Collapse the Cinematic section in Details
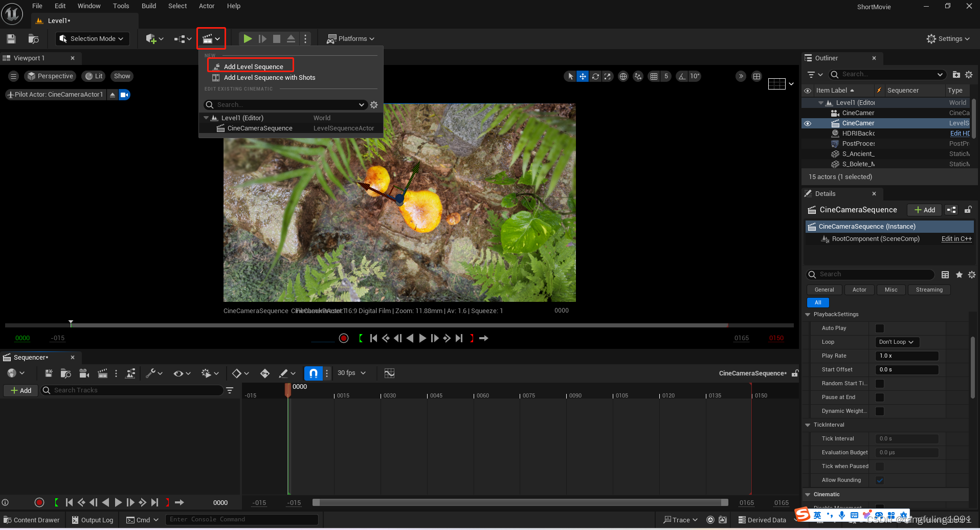 pos(808,495)
